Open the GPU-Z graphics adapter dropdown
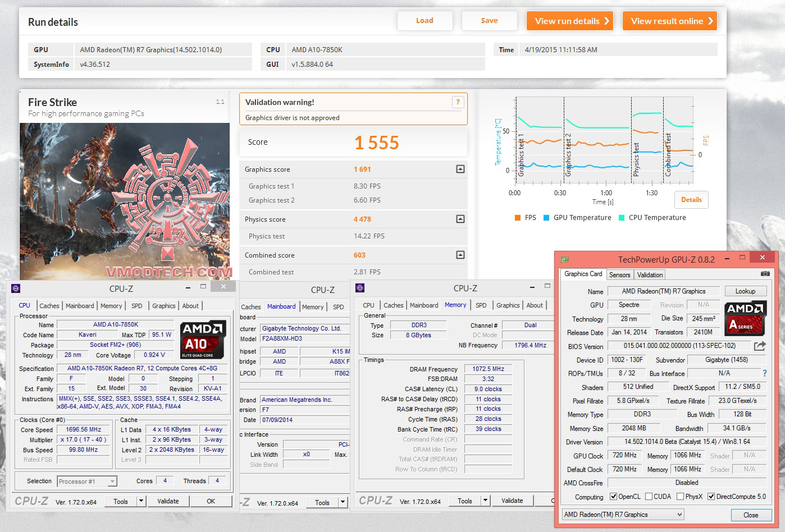Screen dimensions: 785x532 (623, 515)
